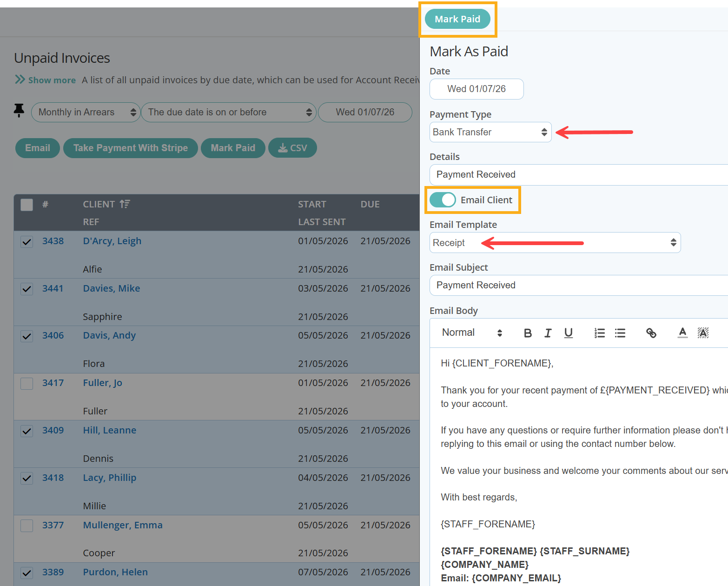Click the CLIENT column sort icon
This screenshot has height=586, width=728.
pyautogui.click(x=125, y=204)
